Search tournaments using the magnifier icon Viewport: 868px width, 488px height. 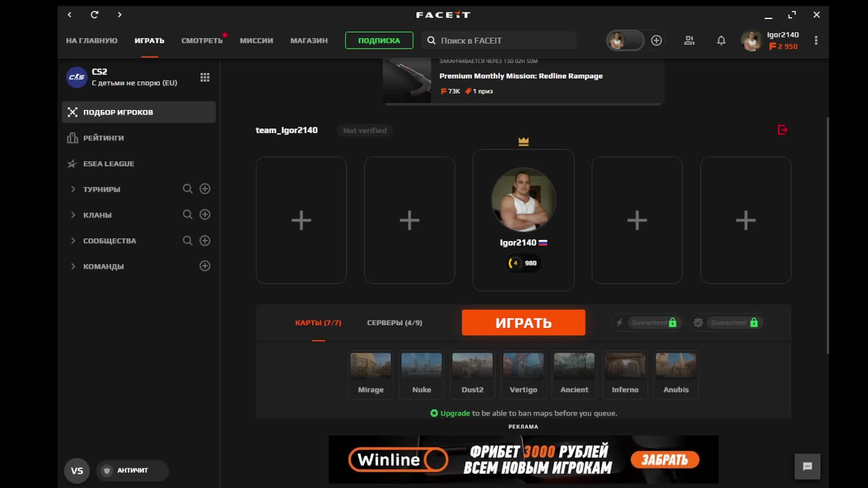188,189
